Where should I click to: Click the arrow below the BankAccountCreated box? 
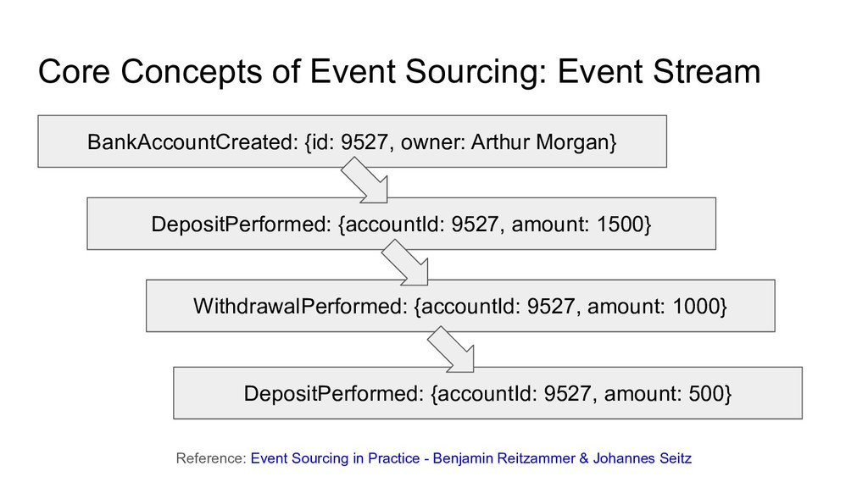click(364, 180)
